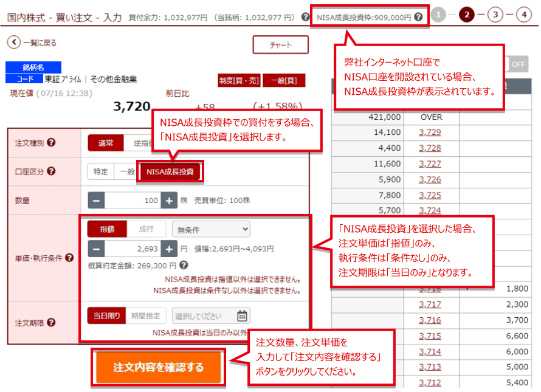This screenshot has width=541, height=392.
Task: Open help for 注文種別 field
Action: pyautogui.click(x=52, y=143)
